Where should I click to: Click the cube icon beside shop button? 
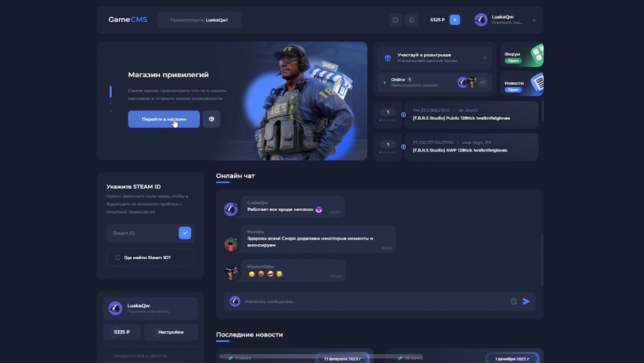pos(212,119)
